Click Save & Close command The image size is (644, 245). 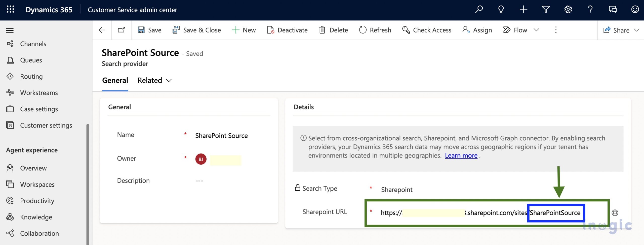tap(197, 30)
